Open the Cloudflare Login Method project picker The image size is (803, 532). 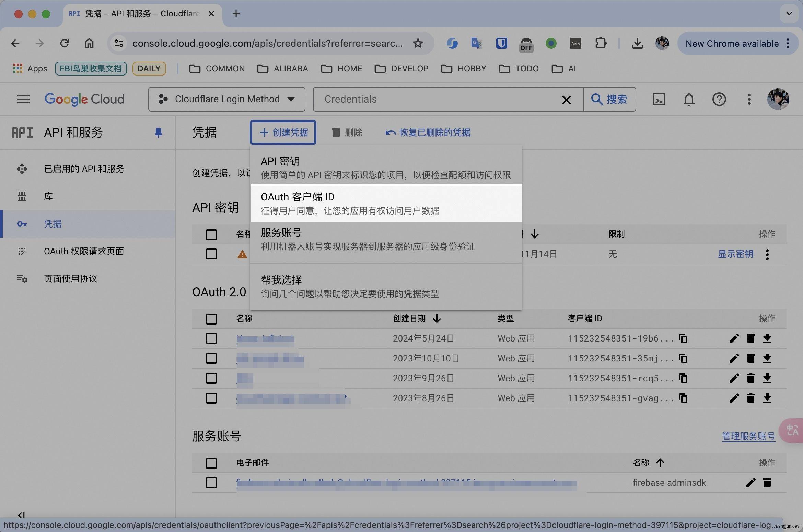tap(226, 99)
